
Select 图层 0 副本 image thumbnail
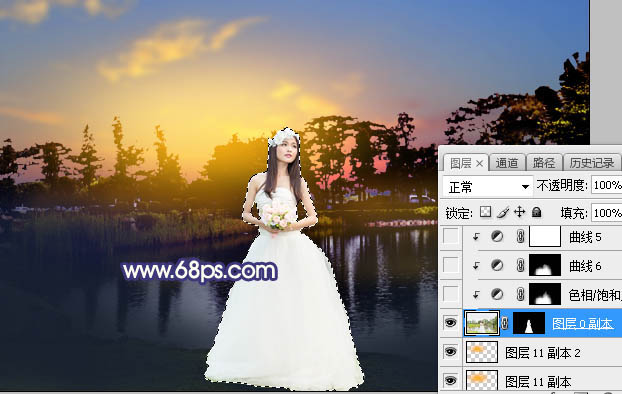click(482, 323)
